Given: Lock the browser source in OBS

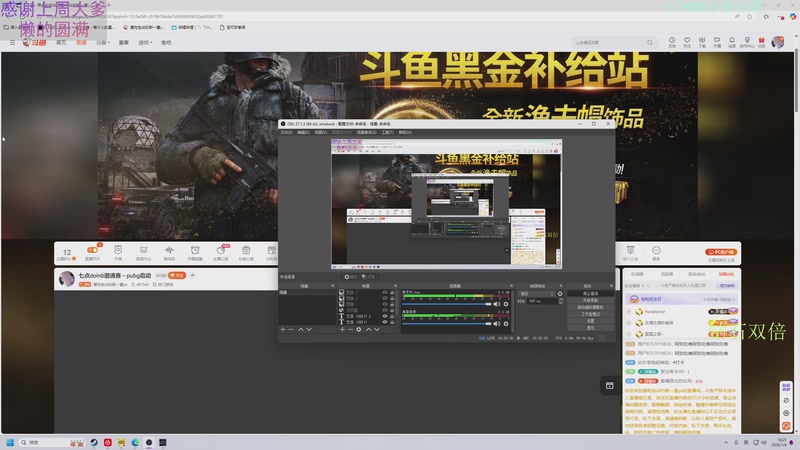Looking at the screenshot, I should point(392,310).
